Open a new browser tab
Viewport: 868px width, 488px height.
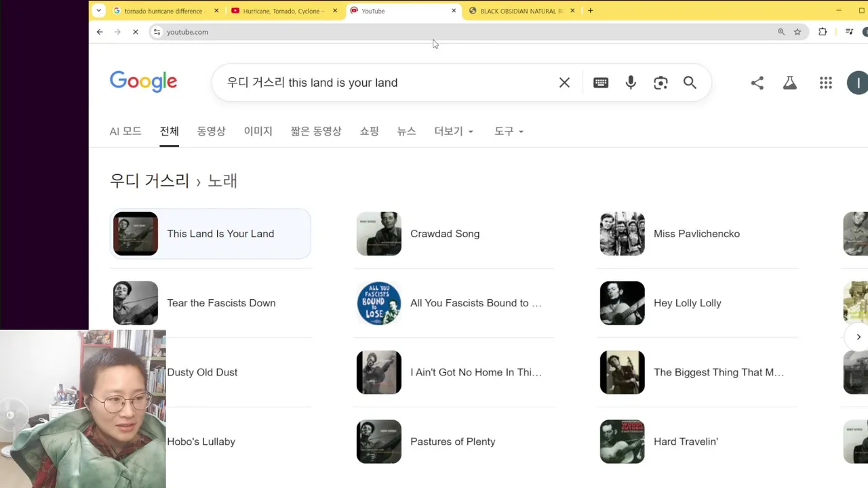(590, 11)
